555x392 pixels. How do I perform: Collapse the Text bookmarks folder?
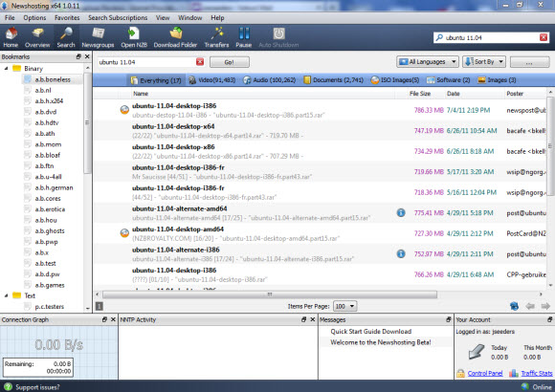point(6,295)
